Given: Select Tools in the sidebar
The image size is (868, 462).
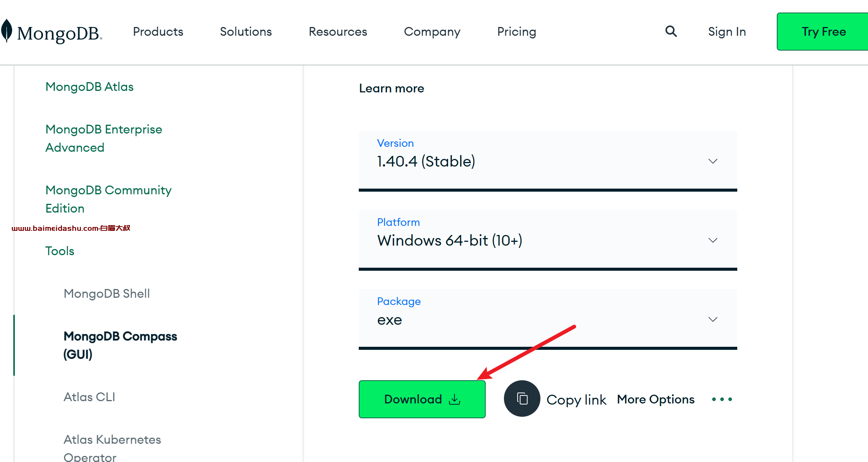Looking at the screenshot, I should pyautogui.click(x=60, y=251).
